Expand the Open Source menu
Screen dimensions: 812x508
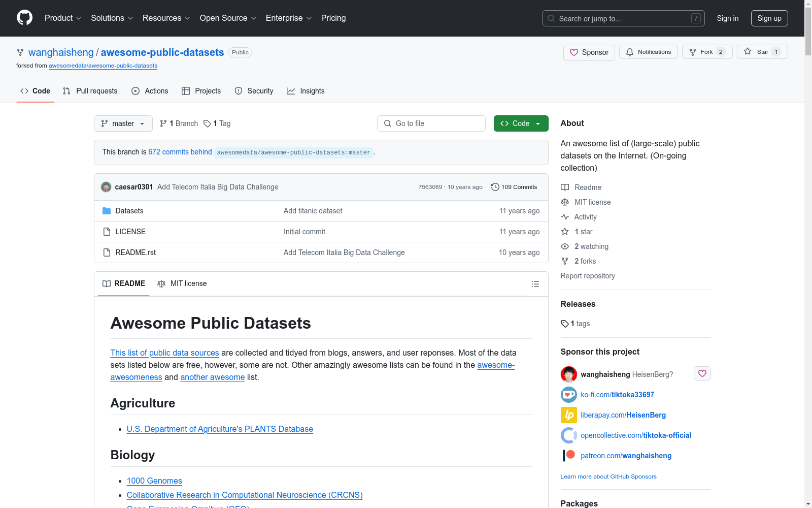click(228, 18)
